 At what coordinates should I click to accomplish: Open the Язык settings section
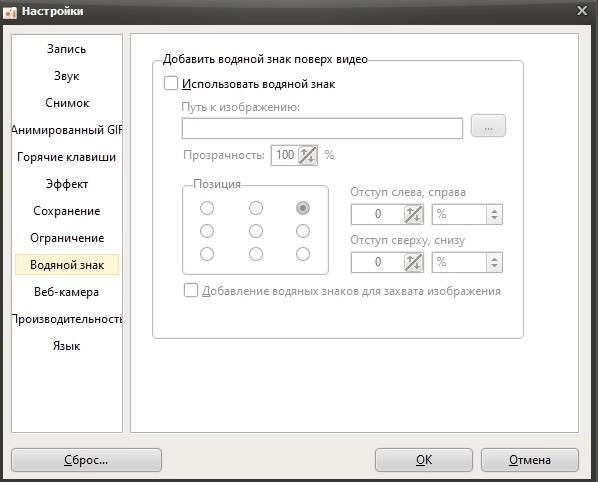coord(67,346)
